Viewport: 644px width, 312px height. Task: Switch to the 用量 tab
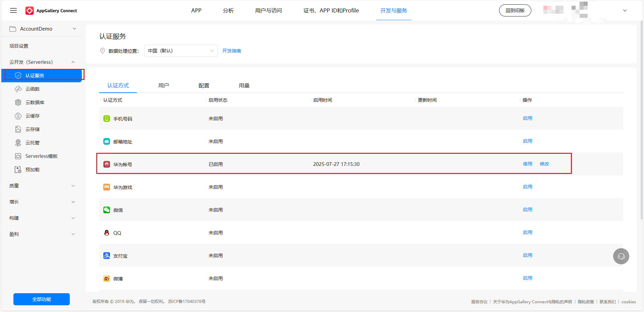pyautogui.click(x=244, y=86)
